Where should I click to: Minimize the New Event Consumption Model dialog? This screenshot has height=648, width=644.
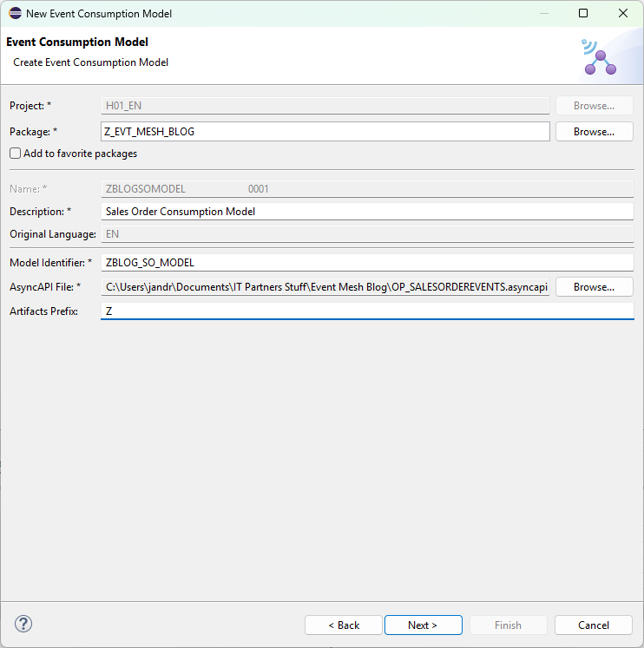click(x=543, y=14)
